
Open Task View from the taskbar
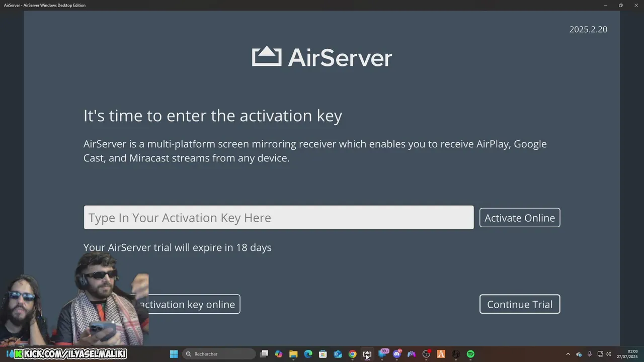[x=264, y=354]
